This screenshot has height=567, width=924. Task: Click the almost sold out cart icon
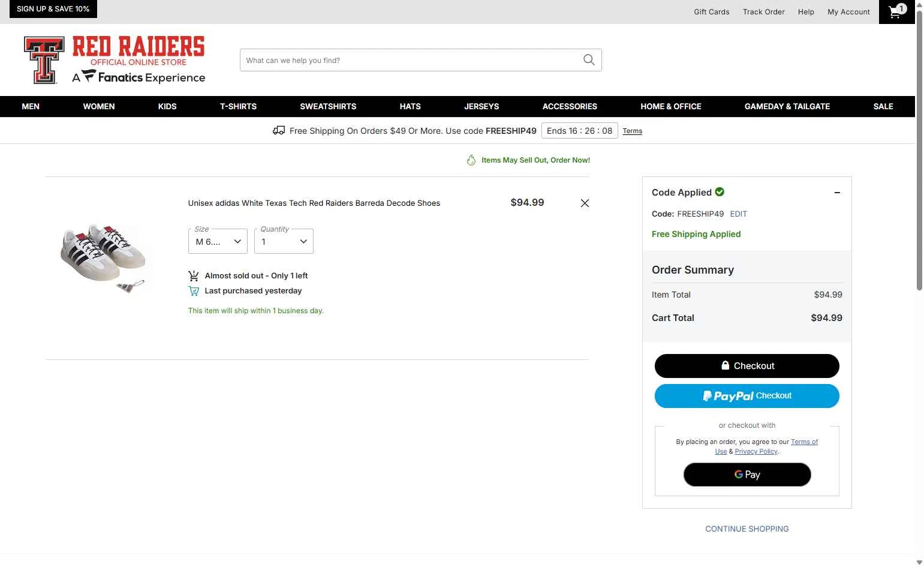pos(194,276)
